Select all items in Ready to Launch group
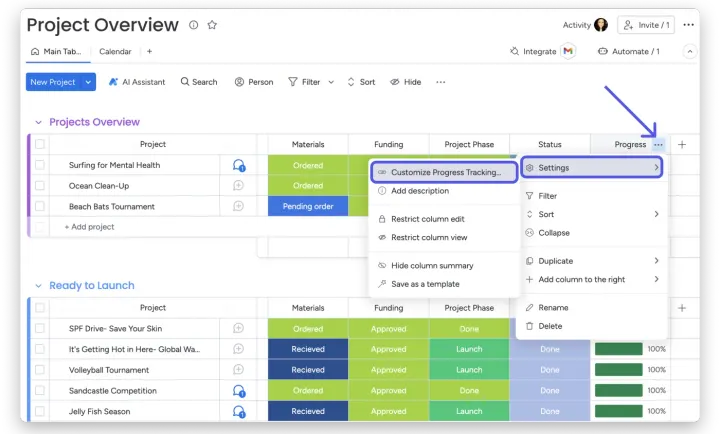720x434 pixels. 40,308
